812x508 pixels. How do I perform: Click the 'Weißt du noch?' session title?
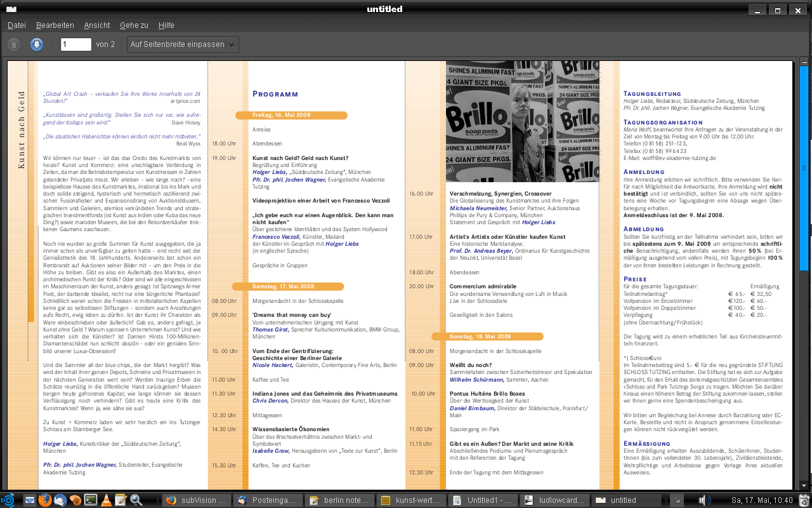pyautogui.click(x=471, y=365)
